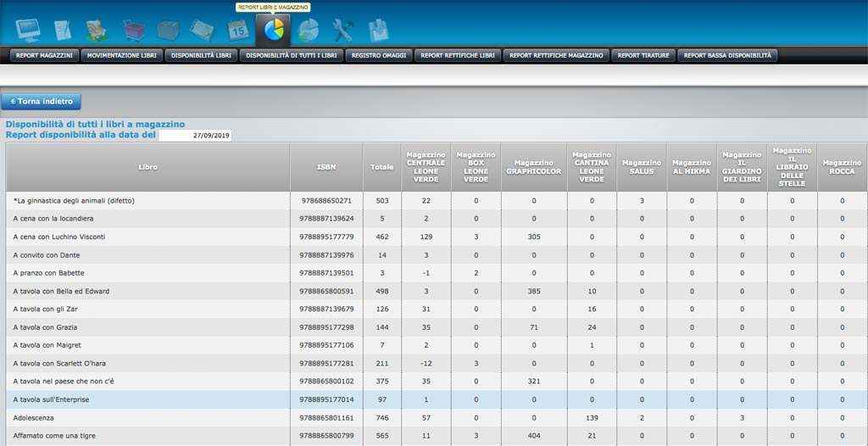Click ISBN 9788865800591
Screen dimensions: 868x446
(x=326, y=292)
